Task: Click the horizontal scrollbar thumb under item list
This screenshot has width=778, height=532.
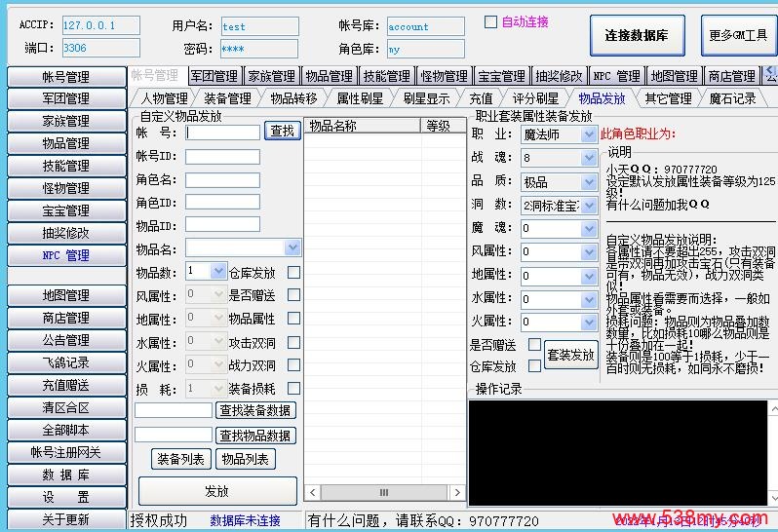Action: pos(384,492)
